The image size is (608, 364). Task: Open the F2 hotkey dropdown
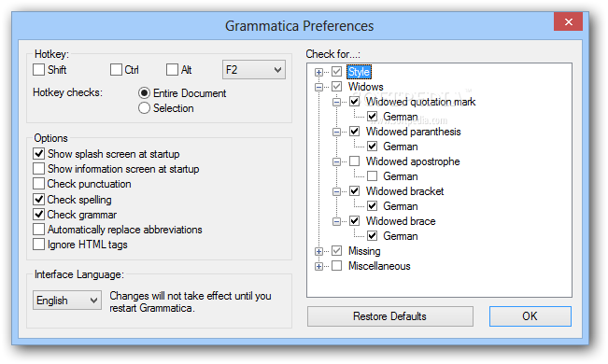click(254, 70)
